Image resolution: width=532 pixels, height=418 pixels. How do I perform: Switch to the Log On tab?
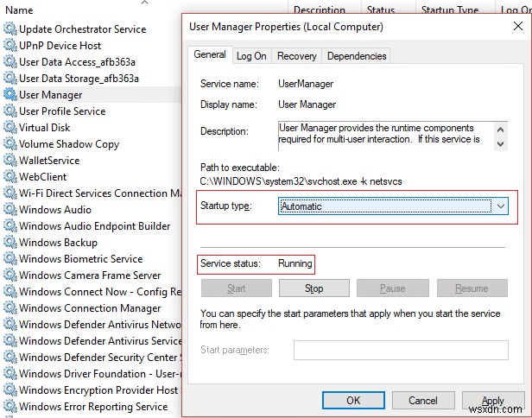click(251, 56)
